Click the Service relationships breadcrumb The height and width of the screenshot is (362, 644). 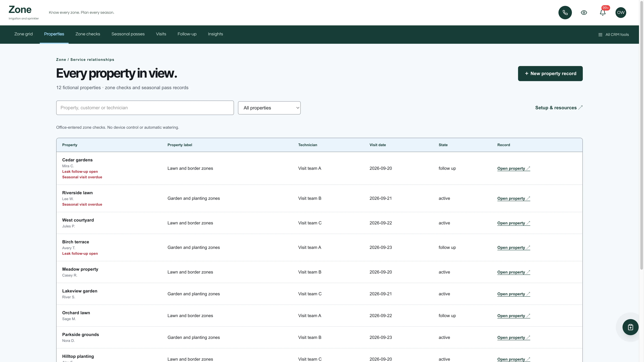[92, 60]
